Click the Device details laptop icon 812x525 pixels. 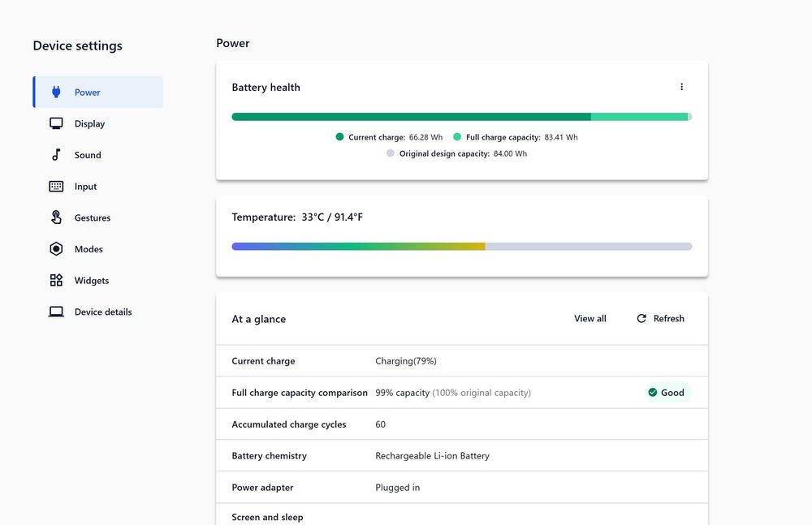point(56,312)
